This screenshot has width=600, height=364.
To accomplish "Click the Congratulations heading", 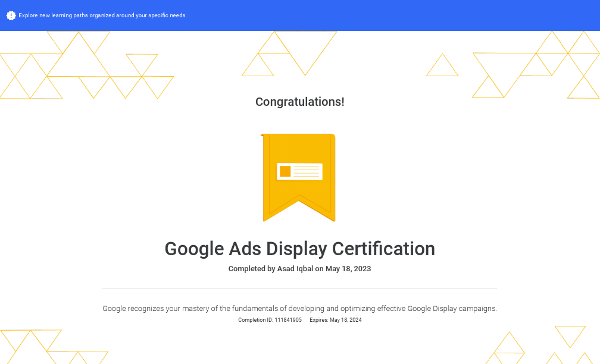I will click(x=299, y=102).
